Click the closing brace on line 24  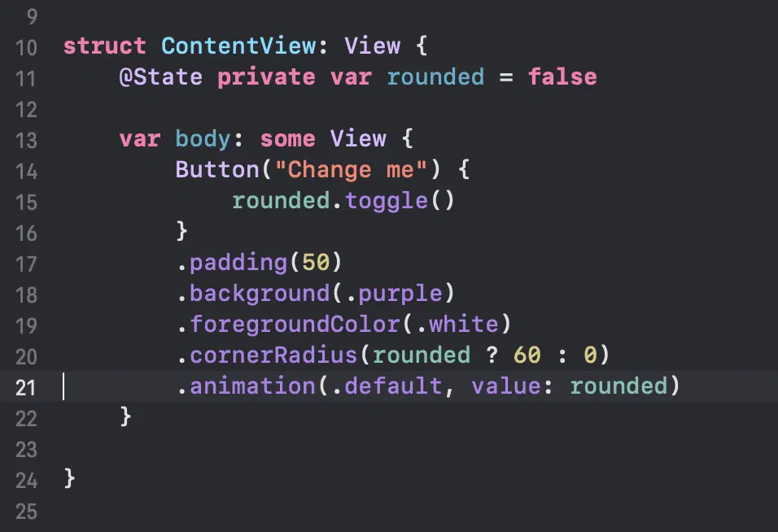(69, 479)
